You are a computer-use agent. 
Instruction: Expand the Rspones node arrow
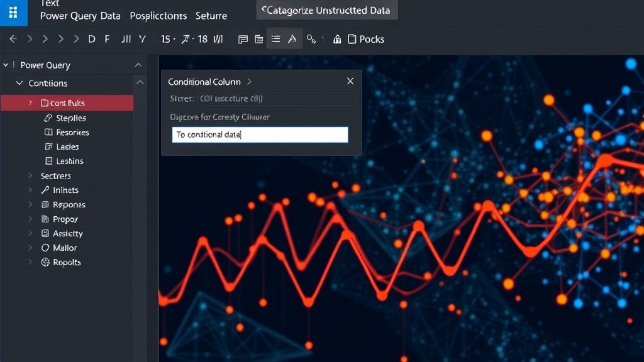[30, 204]
